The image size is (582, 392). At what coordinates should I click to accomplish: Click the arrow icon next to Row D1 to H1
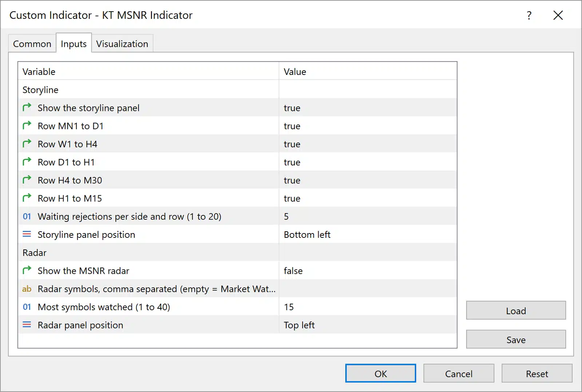click(x=27, y=161)
